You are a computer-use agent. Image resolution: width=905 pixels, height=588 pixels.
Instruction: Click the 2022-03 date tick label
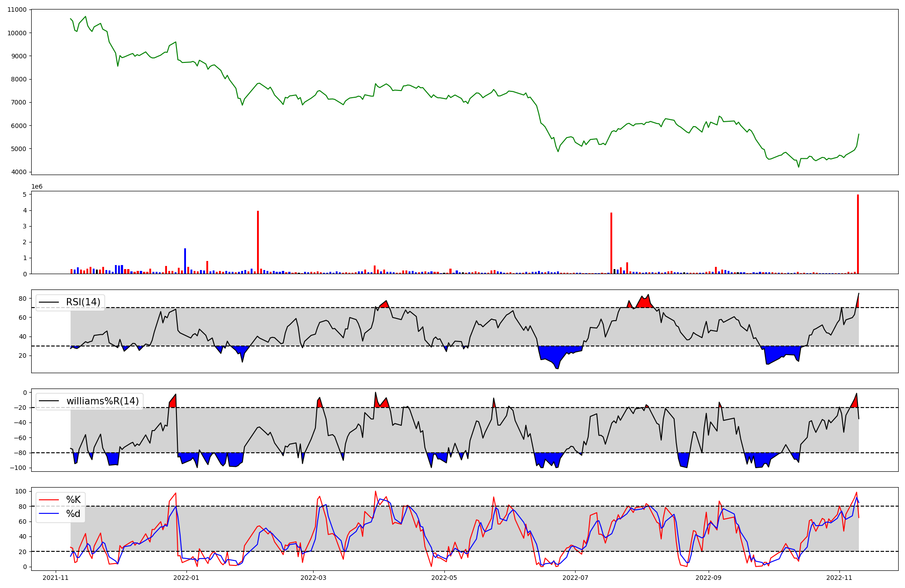[314, 578]
